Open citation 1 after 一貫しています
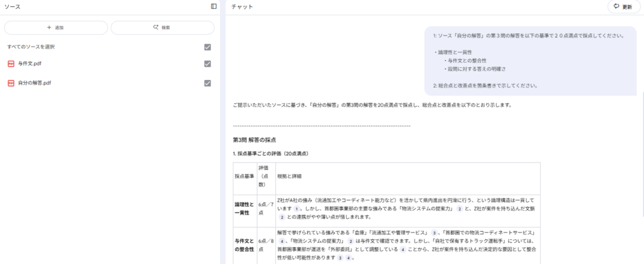 pyautogui.click(x=296, y=207)
